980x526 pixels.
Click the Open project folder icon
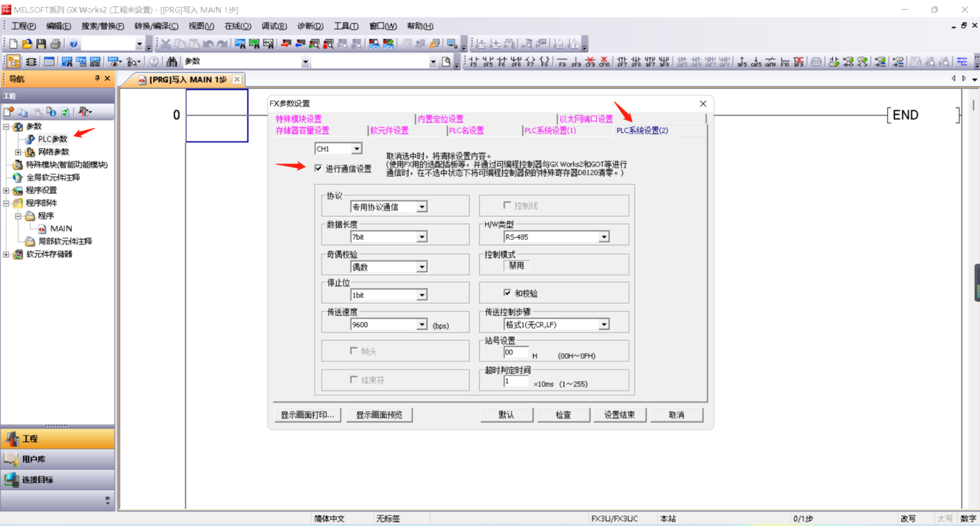(x=27, y=44)
